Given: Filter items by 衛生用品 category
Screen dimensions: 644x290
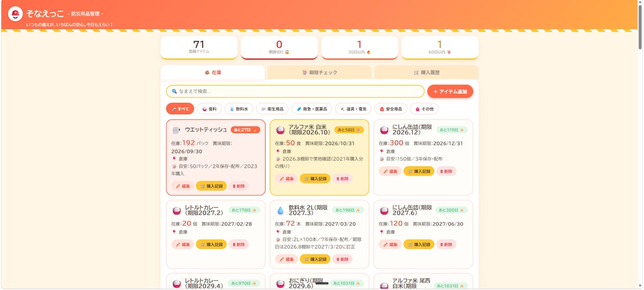Looking at the screenshot, I should [x=272, y=109].
